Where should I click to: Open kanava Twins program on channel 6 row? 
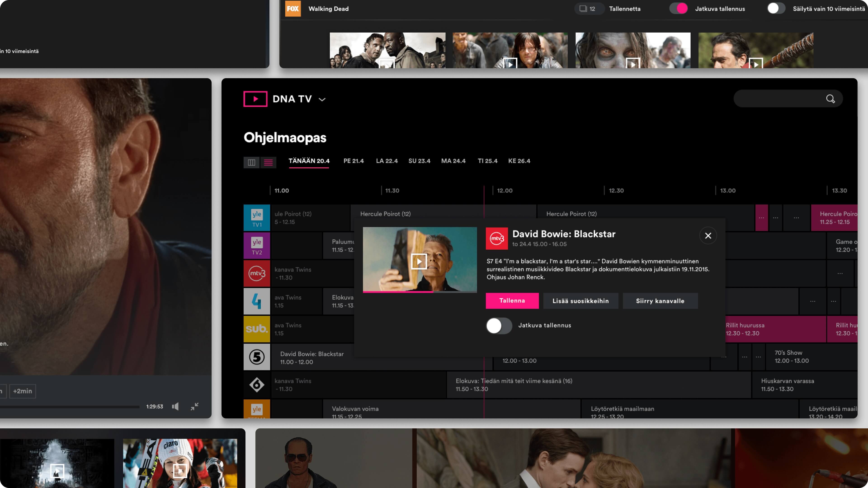pyautogui.click(x=359, y=385)
